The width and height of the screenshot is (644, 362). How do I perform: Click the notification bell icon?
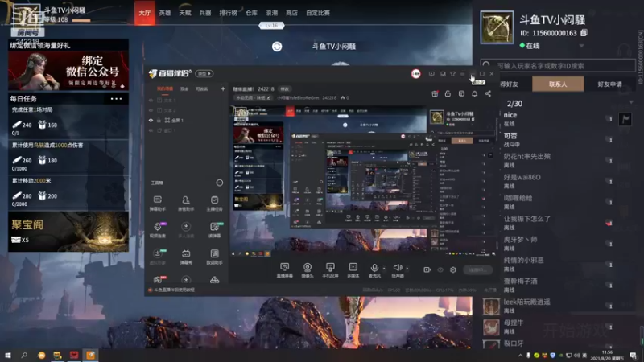(474, 93)
